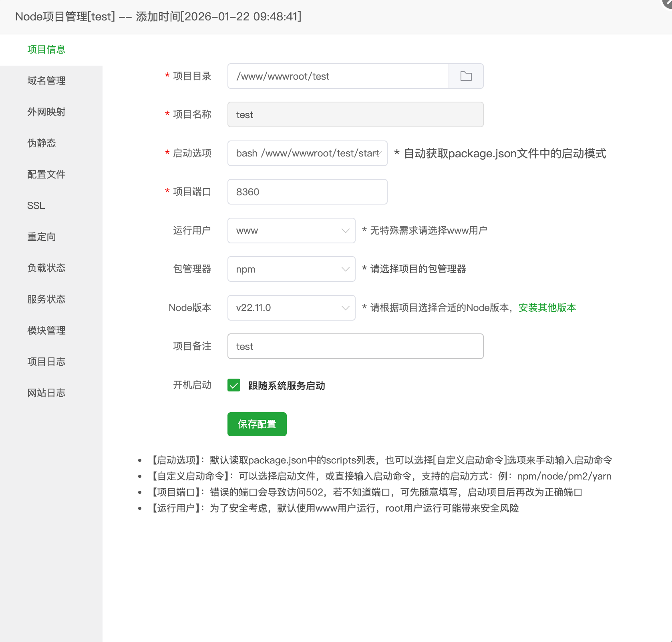Image resolution: width=672 pixels, height=642 pixels.
Task: Open the 网站日志 tab
Action: click(x=51, y=393)
